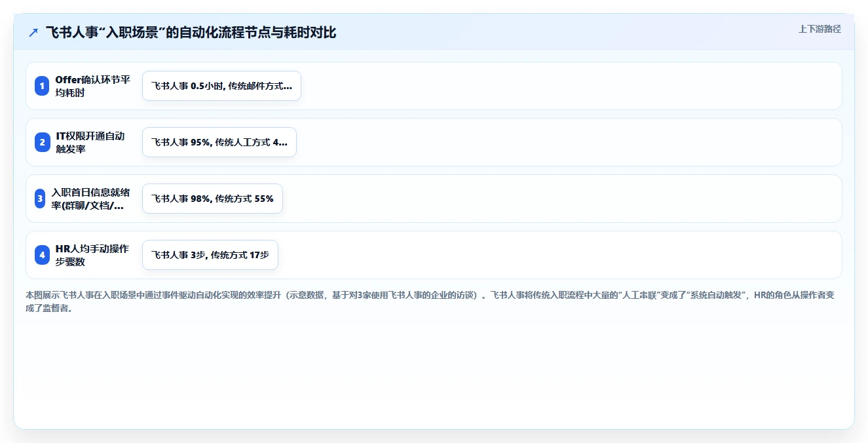Click the diagonal arrow icon beside the title
This screenshot has height=443, width=868.
[x=33, y=33]
